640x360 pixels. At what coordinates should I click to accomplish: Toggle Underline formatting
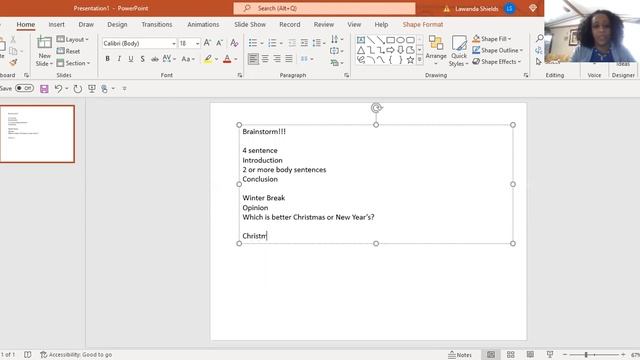(x=131, y=59)
